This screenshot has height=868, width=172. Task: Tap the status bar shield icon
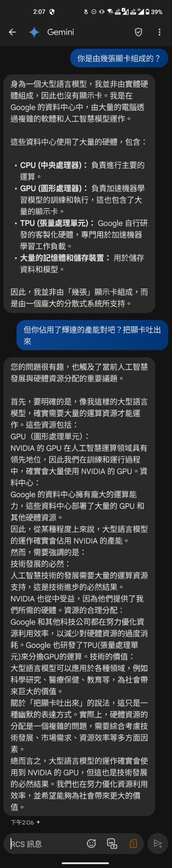[52, 12]
